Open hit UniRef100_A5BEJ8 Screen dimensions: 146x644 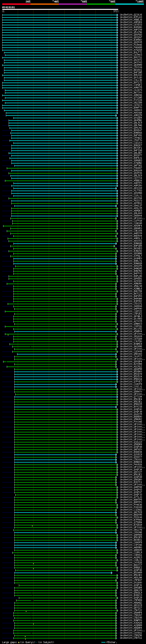click(x=131, y=20)
